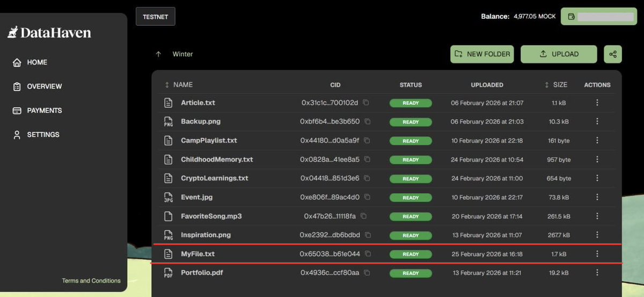Copy CID of ChildhoodMemory.txt
Viewport: 644px width, 297px height.
click(x=368, y=160)
